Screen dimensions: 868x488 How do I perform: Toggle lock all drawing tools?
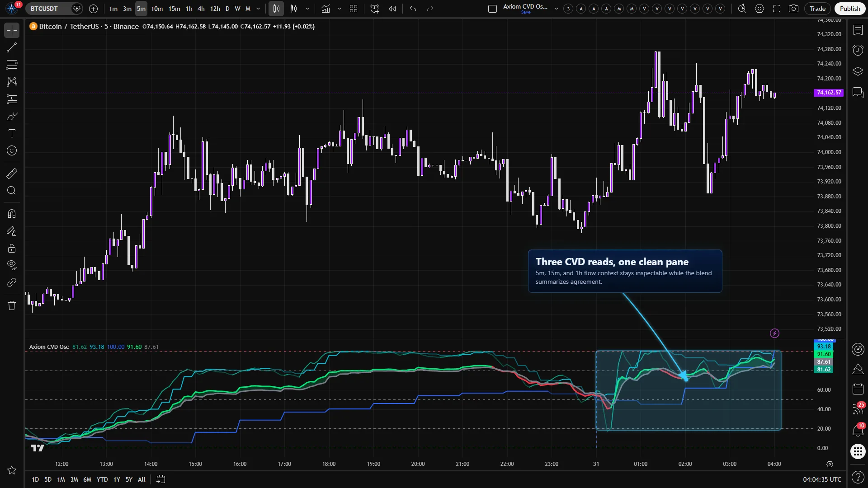click(x=12, y=248)
